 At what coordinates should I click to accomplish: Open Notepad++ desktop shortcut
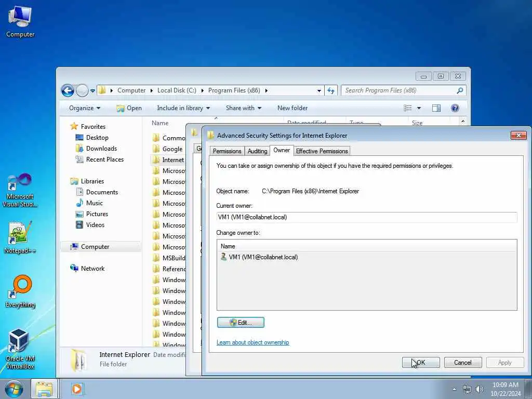coord(20,237)
